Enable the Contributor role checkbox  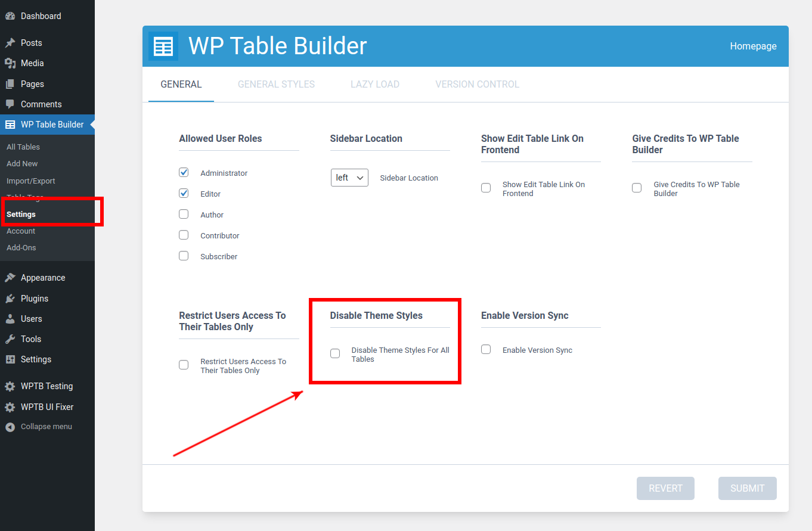click(x=184, y=235)
